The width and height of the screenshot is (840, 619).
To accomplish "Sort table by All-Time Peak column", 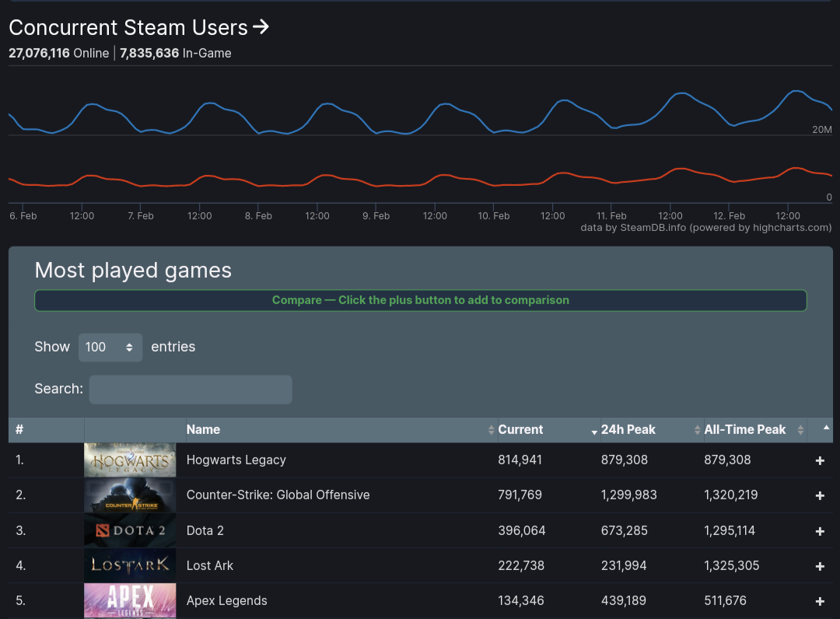I will point(754,430).
